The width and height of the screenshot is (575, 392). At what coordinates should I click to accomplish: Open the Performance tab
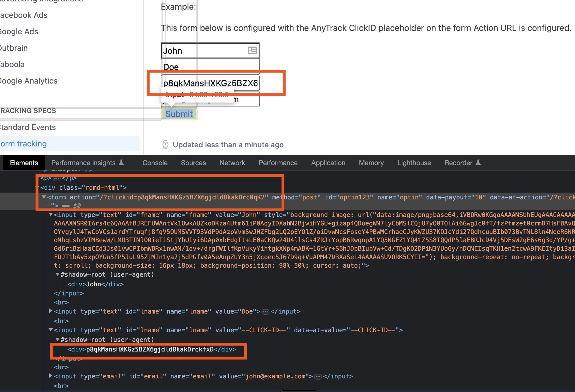point(278,163)
